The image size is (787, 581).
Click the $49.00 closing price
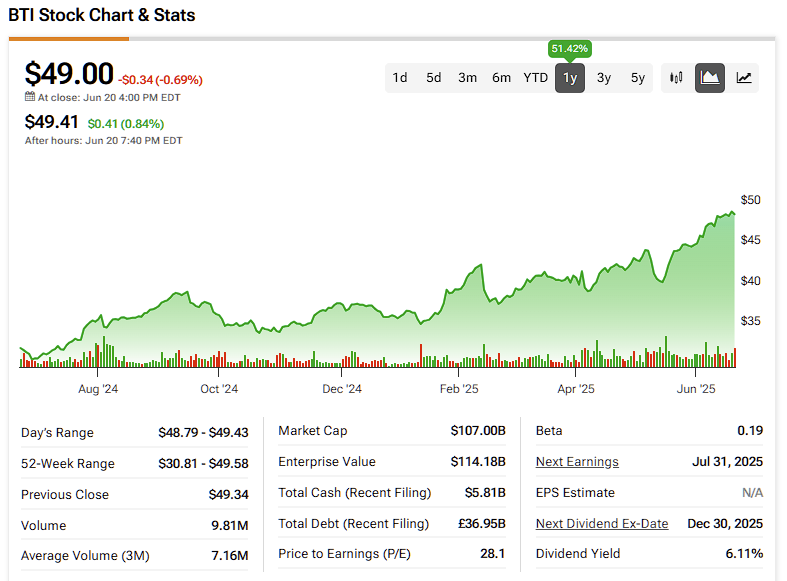click(69, 74)
